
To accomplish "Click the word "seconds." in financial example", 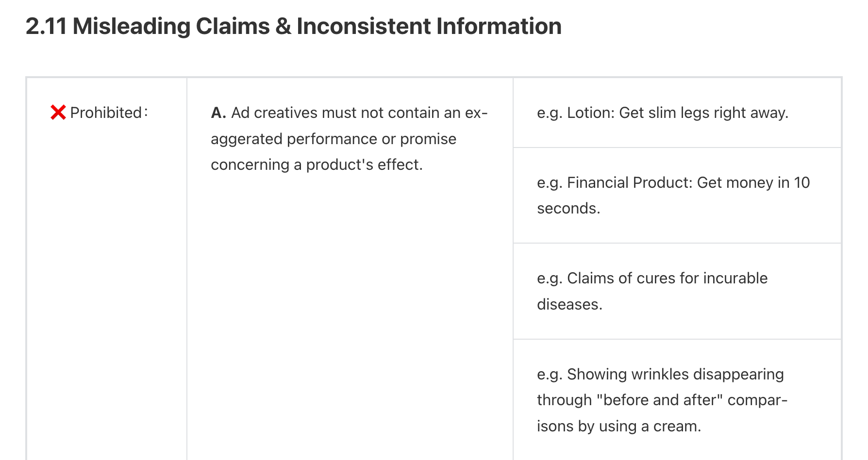I will point(568,208).
